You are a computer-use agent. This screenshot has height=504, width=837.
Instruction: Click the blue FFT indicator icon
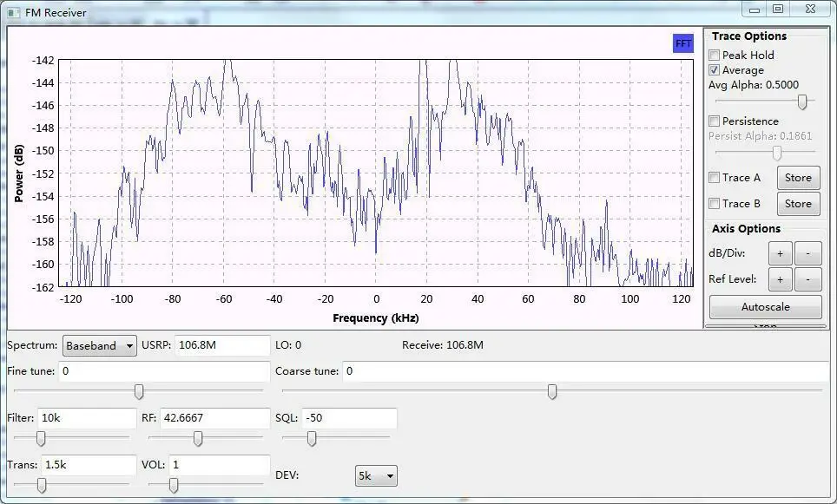[x=683, y=43]
